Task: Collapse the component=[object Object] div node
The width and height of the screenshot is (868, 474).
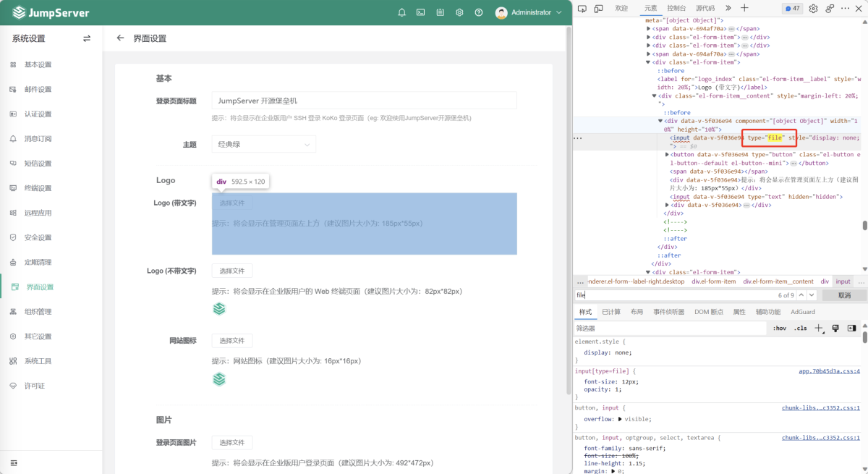Action: click(660, 121)
